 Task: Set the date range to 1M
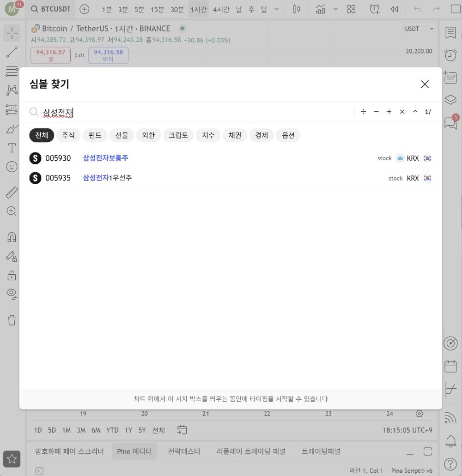tap(66, 430)
